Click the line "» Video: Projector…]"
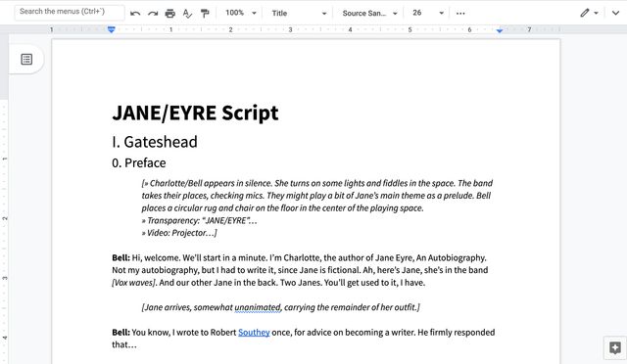 click(x=179, y=233)
